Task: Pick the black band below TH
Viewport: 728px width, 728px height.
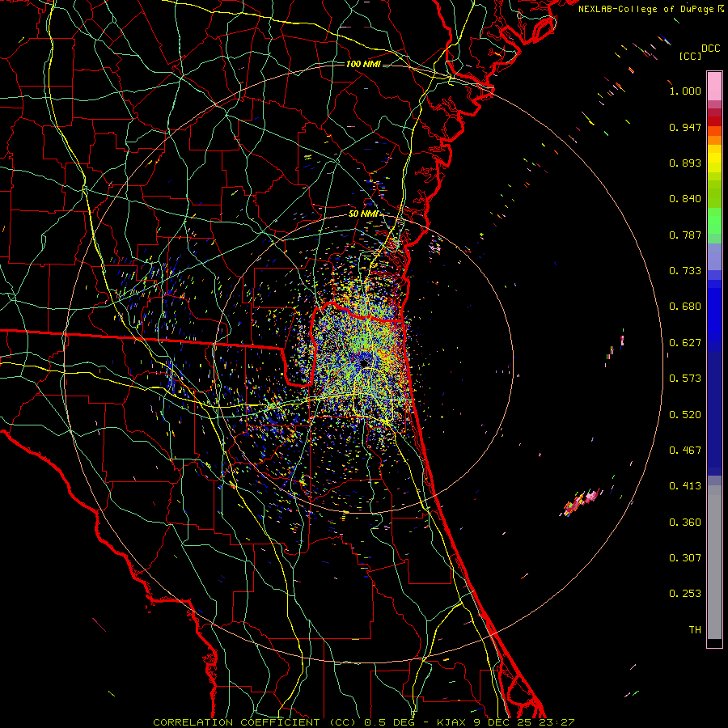Action: (714, 642)
